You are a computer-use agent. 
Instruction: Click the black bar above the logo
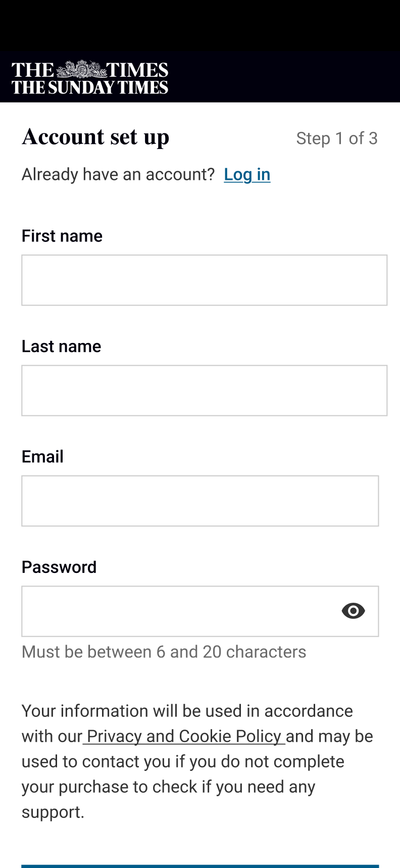coord(200,25)
